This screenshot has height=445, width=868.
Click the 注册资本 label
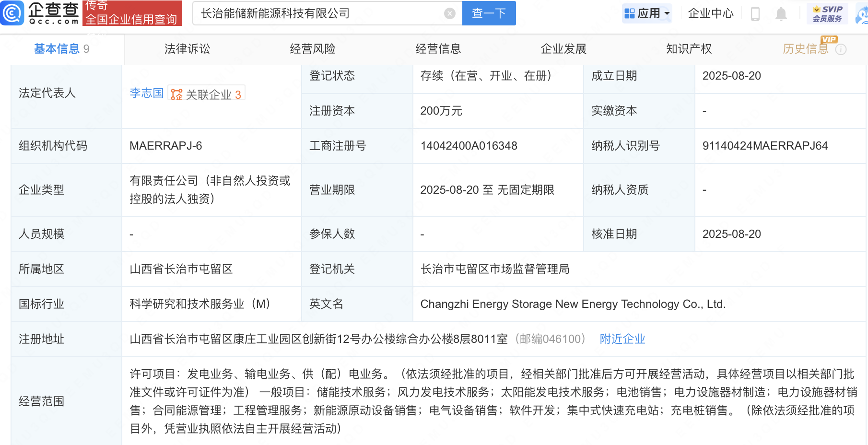coord(332,111)
